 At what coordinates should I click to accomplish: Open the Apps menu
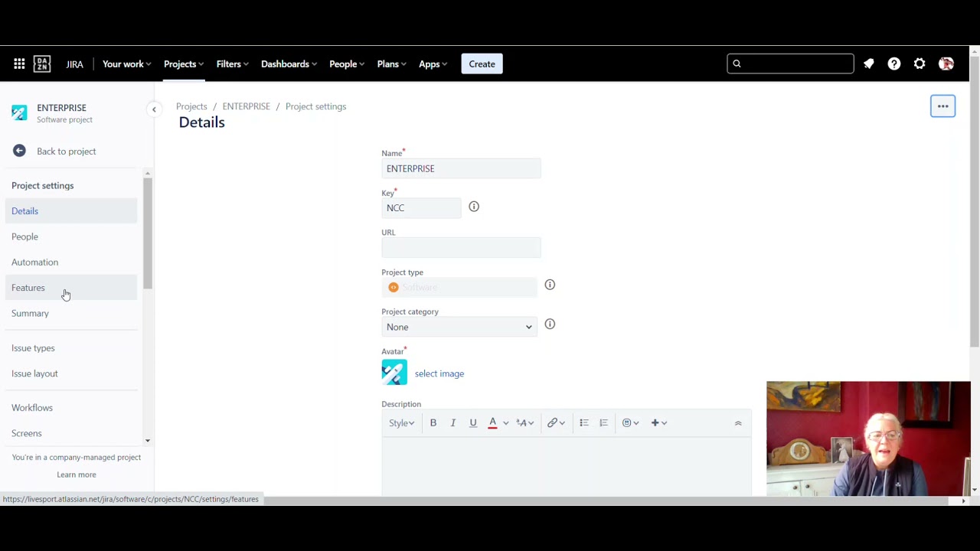(x=433, y=64)
